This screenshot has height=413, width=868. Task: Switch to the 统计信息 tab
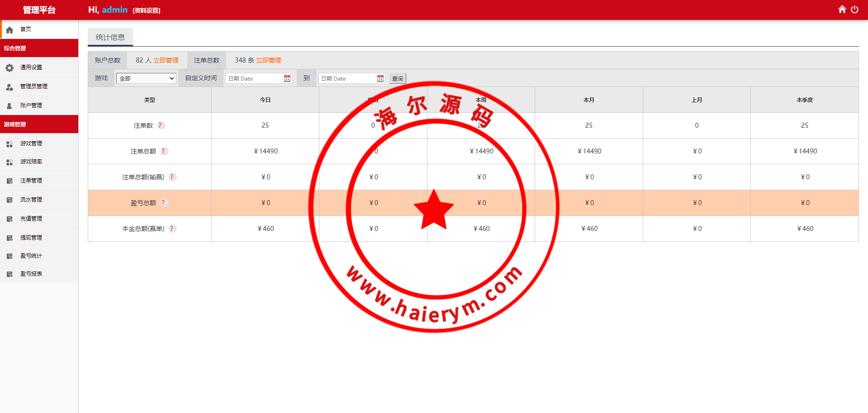(x=110, y=37)
